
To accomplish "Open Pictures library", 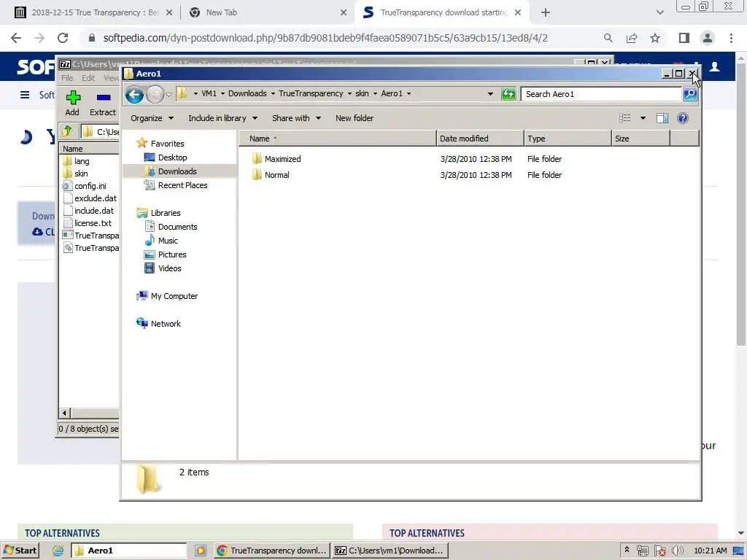I will (x=165, y=254).
